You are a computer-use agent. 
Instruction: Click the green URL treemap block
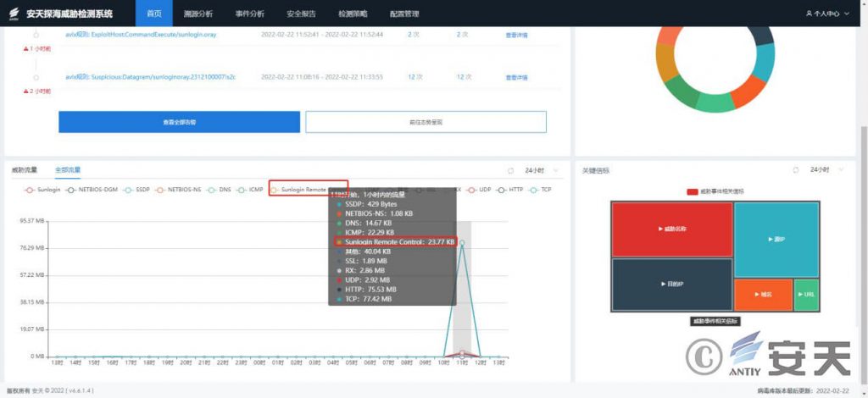(806, 295)
